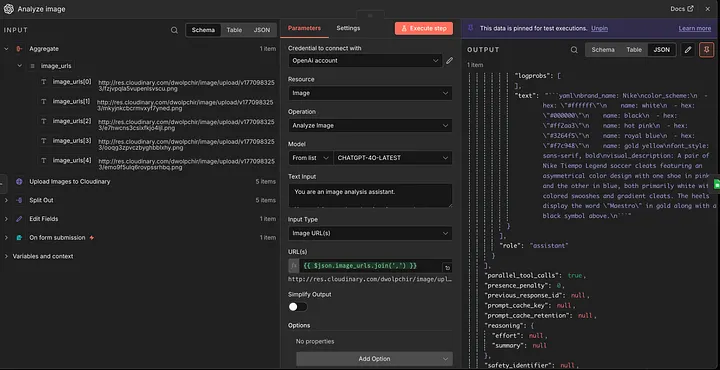Click the Unpin link
The height and width of the screenshot is (370, 720).
click(x=599, y=28)
